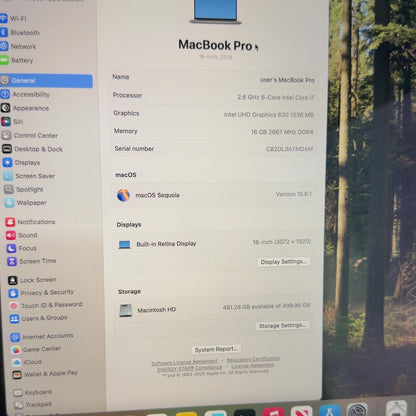The height and width of the screenshot is (416, 416).
Task: Click the Built-in Retina Display icon
Action: click(125, 245)
